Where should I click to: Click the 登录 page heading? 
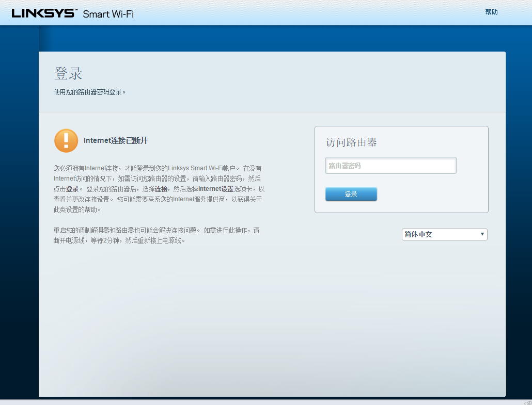(x=68, y=73)
